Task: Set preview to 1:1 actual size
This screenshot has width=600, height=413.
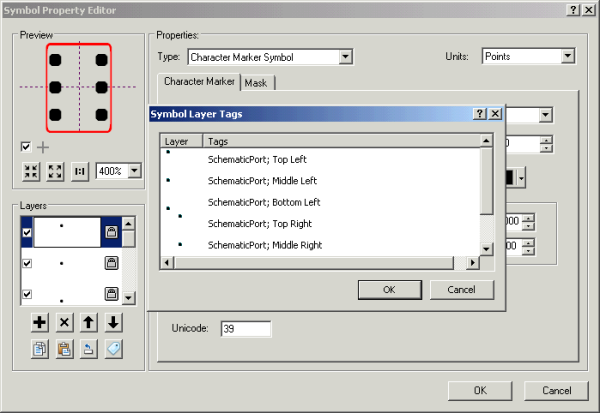Action: [x=80, y=171]
